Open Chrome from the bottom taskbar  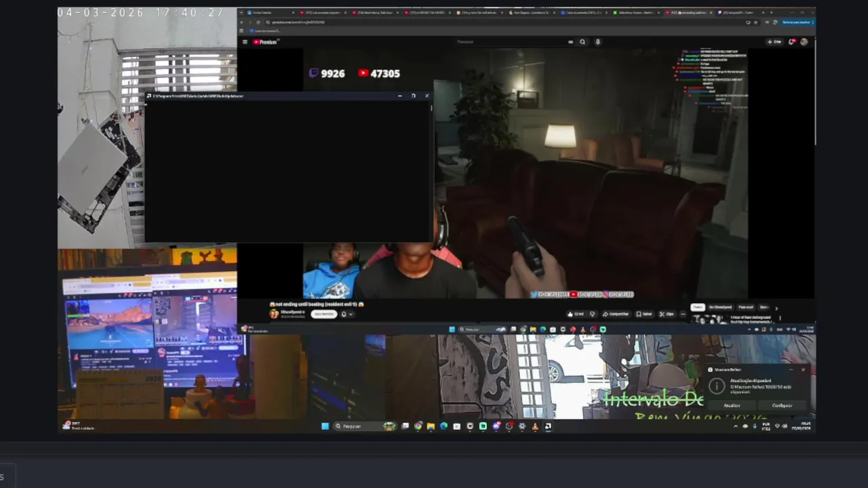[418, 426]
